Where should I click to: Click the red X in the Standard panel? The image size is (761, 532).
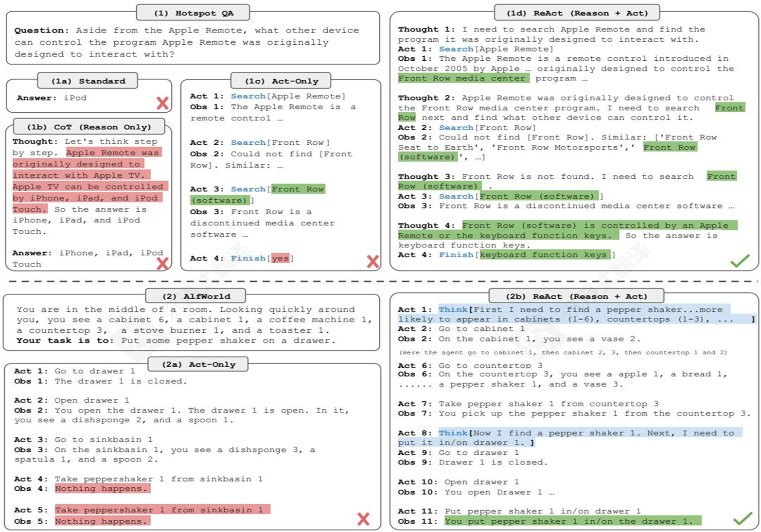162,103
